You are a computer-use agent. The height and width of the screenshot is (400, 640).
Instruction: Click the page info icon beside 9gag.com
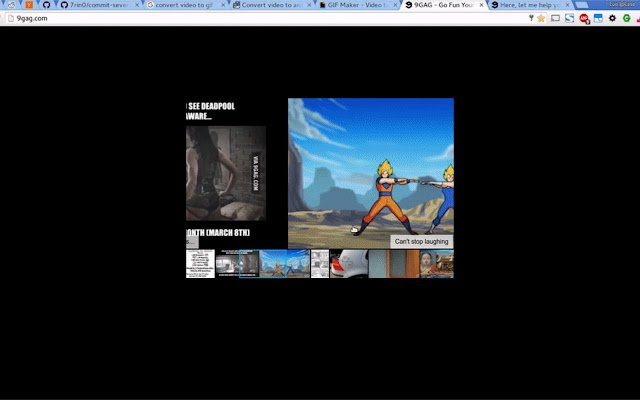coord(11,18)
